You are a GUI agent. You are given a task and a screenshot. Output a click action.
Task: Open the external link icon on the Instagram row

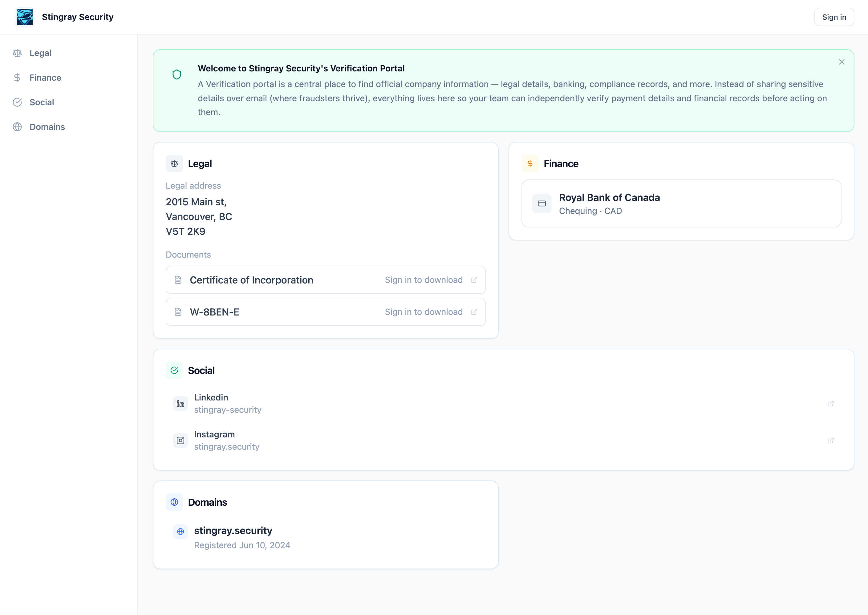point(830,440)
